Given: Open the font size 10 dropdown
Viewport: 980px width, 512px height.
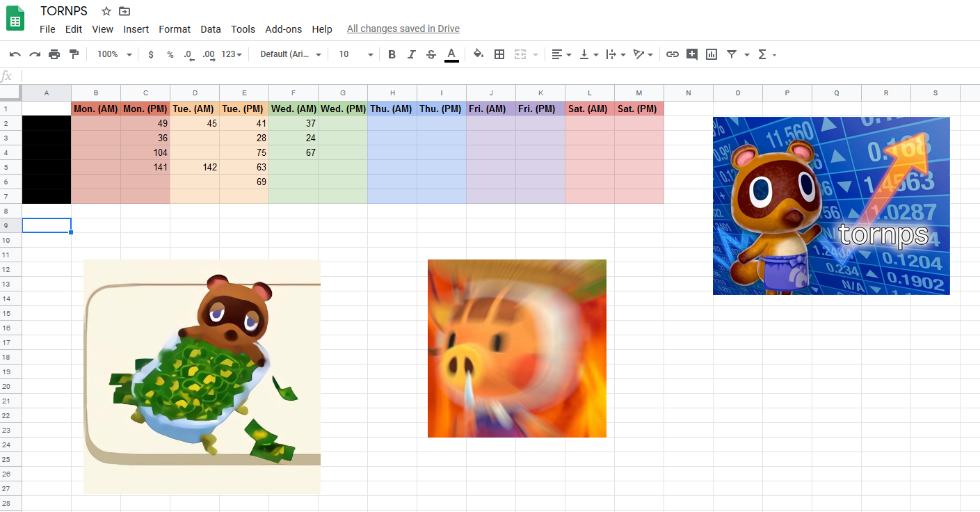Looking at the screenshot, I should coord(356,54).
